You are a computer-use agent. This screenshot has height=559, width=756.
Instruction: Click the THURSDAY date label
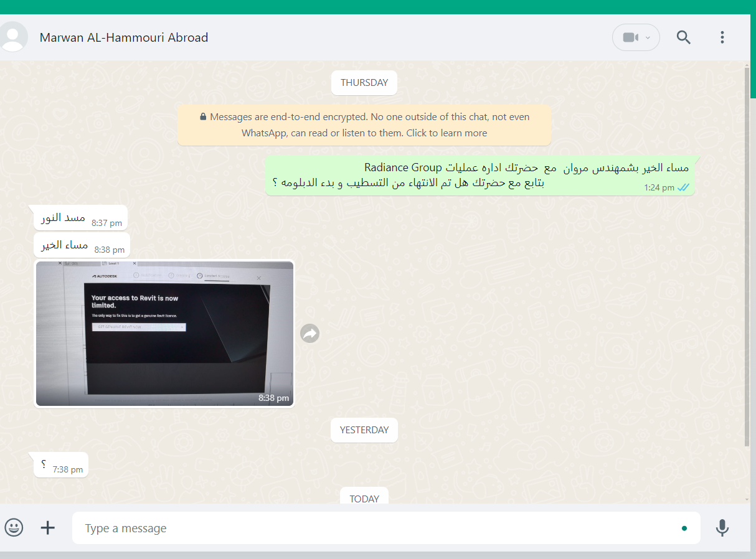pyautogui.click(x=364, y=83)
